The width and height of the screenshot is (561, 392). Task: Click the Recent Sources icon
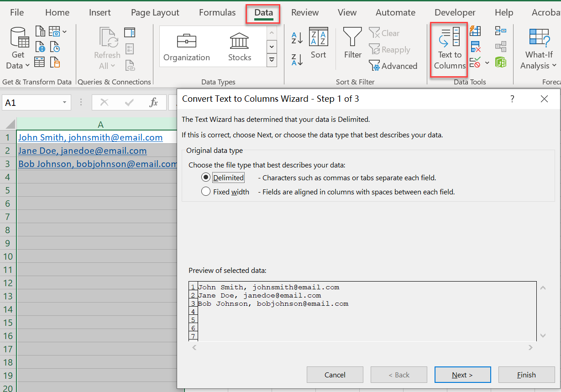(55, 47)
